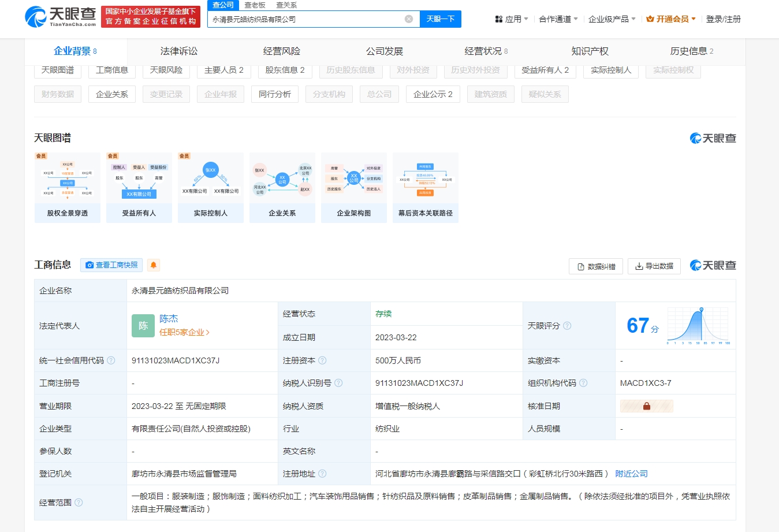Select the 经营风险 tab

282,51
